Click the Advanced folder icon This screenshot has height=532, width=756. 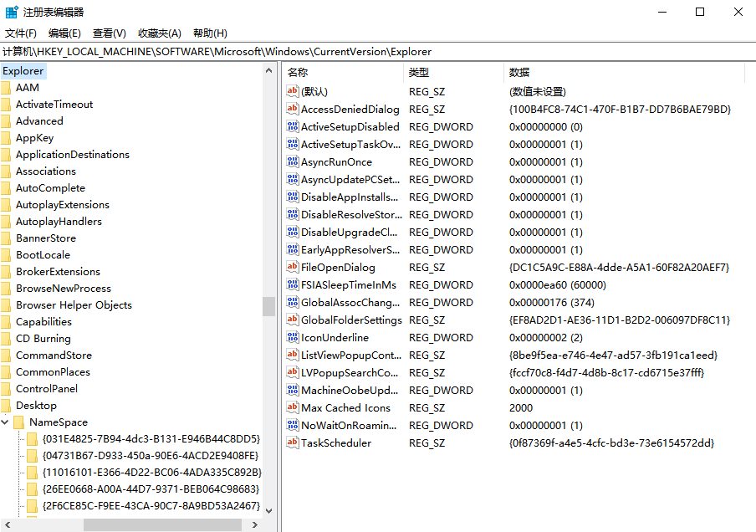click(x=6, y=121)
